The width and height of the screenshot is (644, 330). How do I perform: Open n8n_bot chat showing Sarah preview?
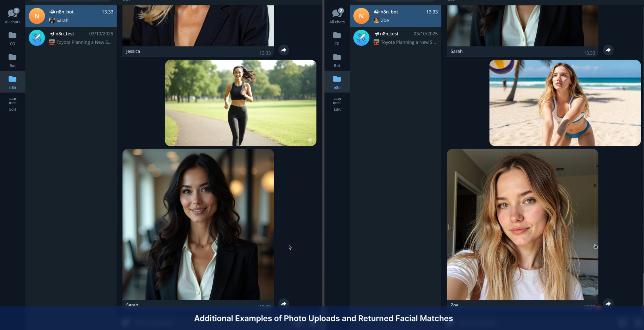(71, 16)
